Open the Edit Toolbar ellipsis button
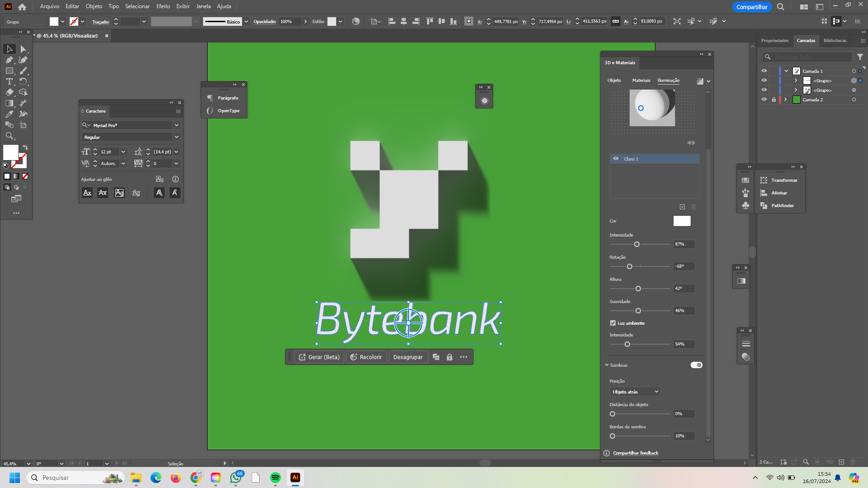This screenshot has width=868, height=488. click(x=16, y=213)
